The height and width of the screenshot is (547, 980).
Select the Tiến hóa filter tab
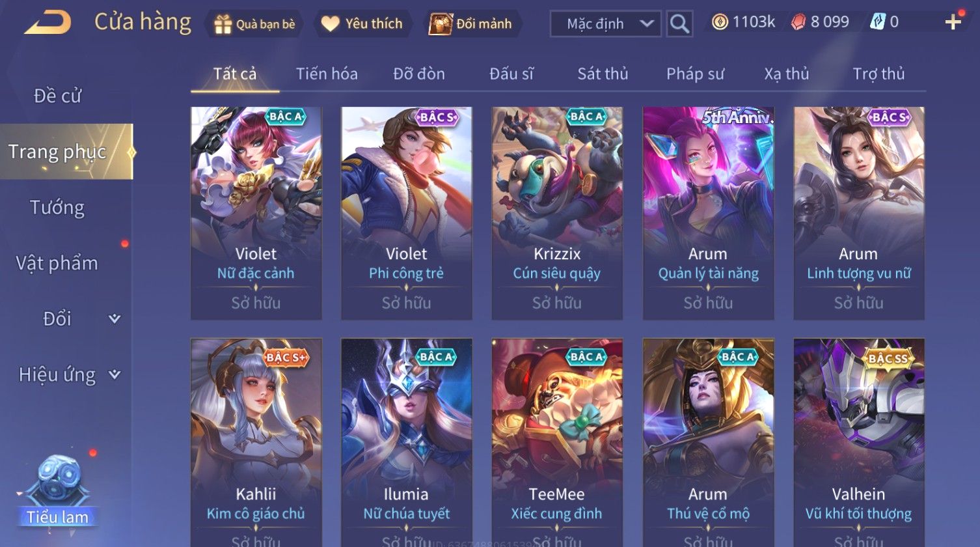point(327,74)
